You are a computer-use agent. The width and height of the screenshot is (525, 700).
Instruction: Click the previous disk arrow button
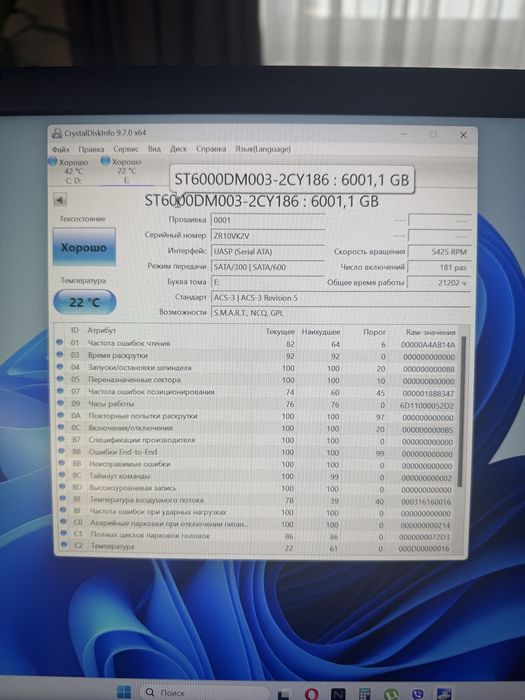pyautogui.click(x=60, y=200)
